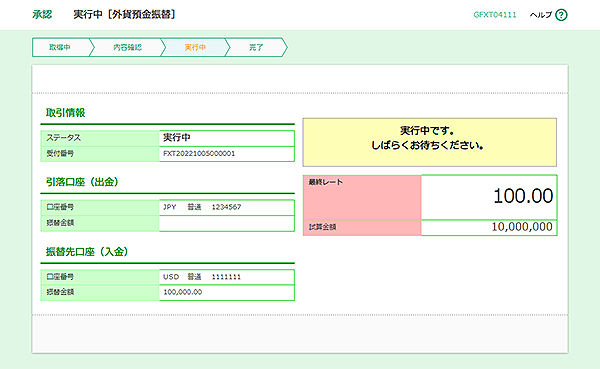
Task: Click the 実行中［外貨預金振替］ page title
Action: 124,15
